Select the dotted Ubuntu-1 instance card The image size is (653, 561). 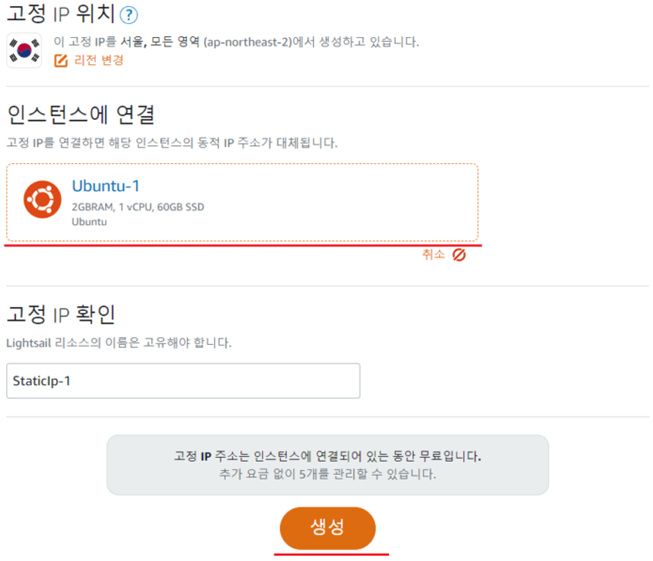pyautogui.click(x=242, y=202)
